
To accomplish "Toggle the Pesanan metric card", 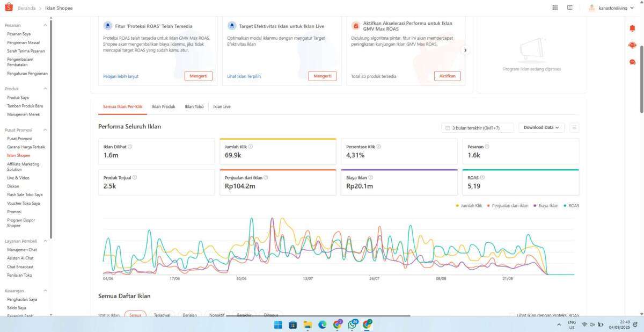I will [x=521, y=151].
